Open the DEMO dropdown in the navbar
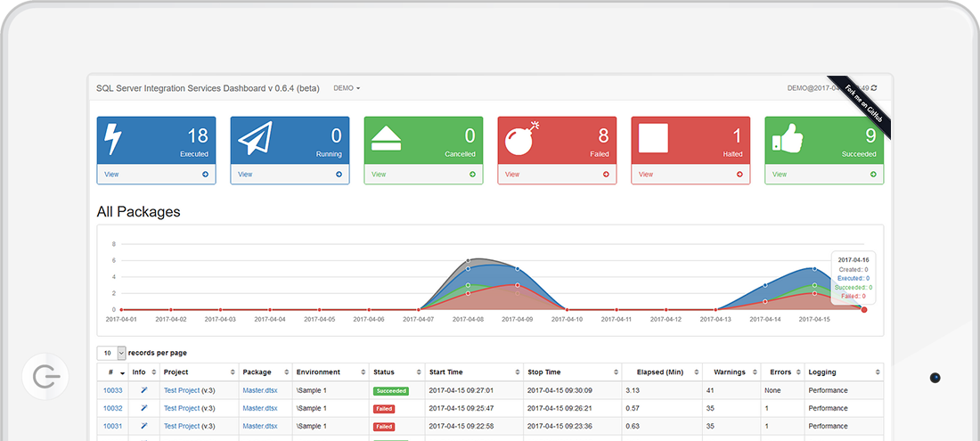This screenshot has height=441, width=980. pos(347,88)
